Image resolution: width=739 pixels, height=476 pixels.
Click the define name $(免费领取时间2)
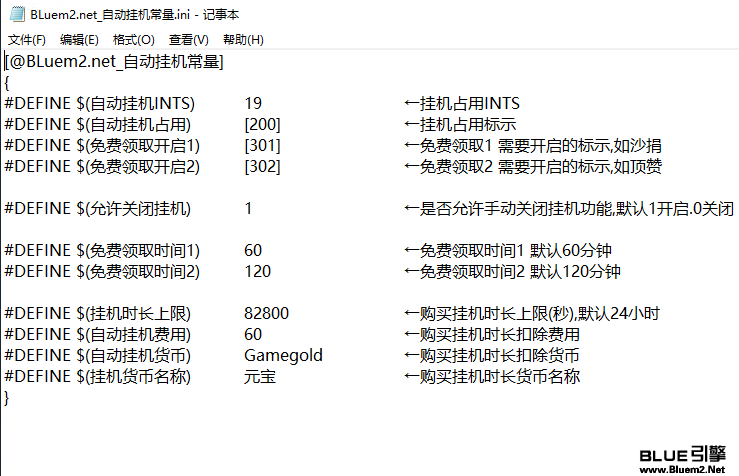(x=138, y=271)
